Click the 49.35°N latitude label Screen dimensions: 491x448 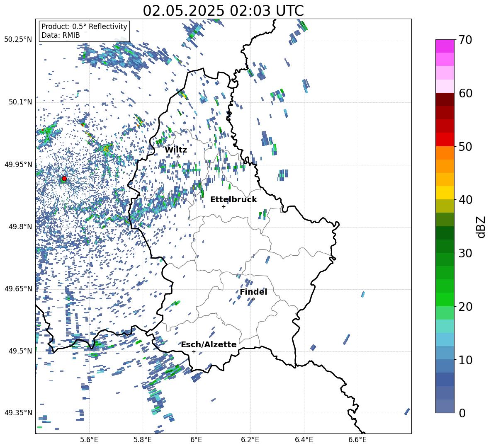pyautogui.click(x=18, y=413)
